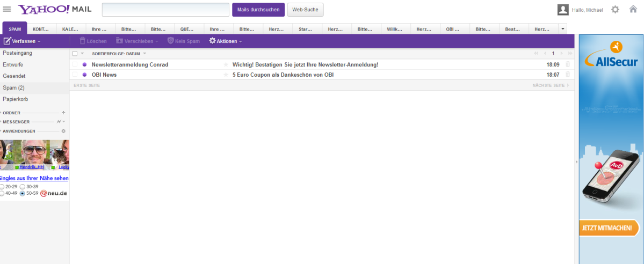Add a new folder with Ordner plus icon

pyautogui.click(x=63, y=113)
